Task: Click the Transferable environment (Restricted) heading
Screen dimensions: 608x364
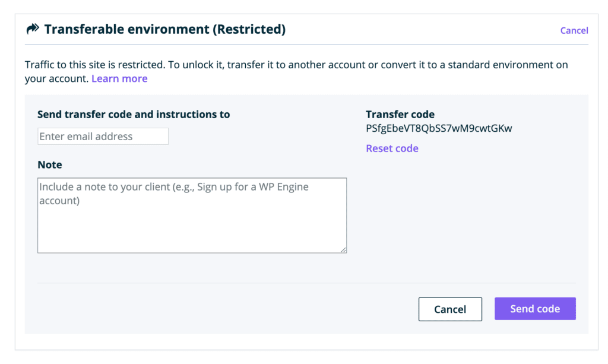Action: pyautogui.click(x=164, y=29)
